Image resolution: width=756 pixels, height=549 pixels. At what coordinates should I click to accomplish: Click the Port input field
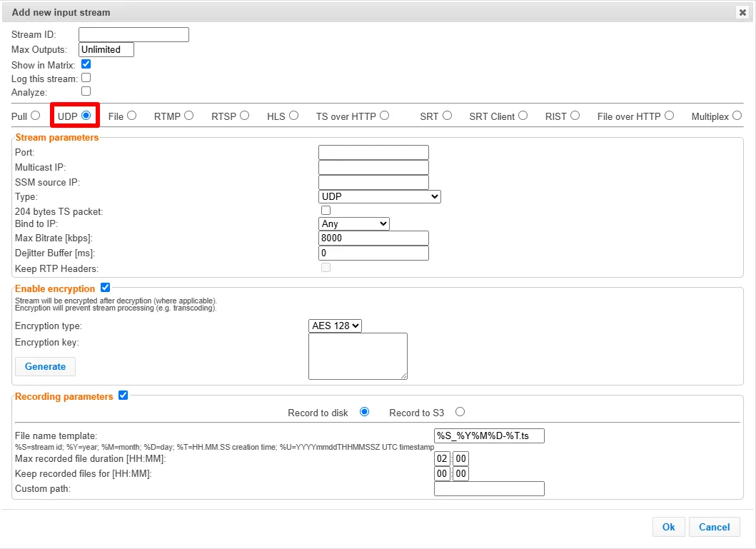[x=373, y=152]
